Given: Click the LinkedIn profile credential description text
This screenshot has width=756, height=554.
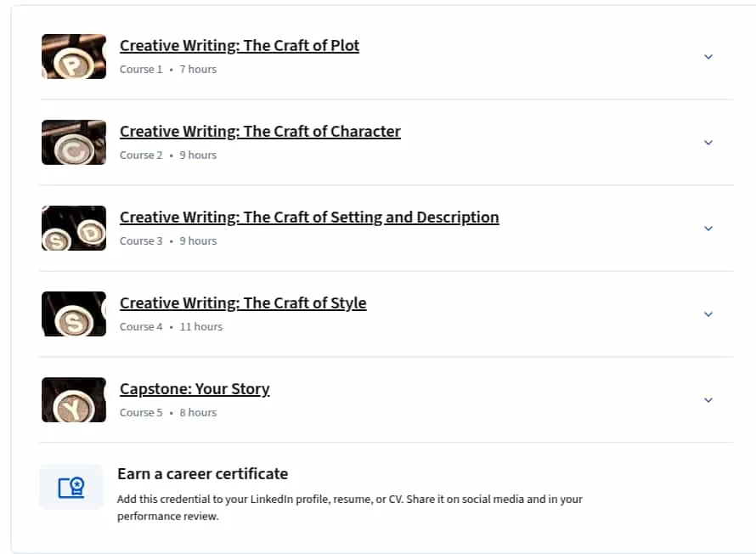Looking at the screenshot, I should click(350, 508).
